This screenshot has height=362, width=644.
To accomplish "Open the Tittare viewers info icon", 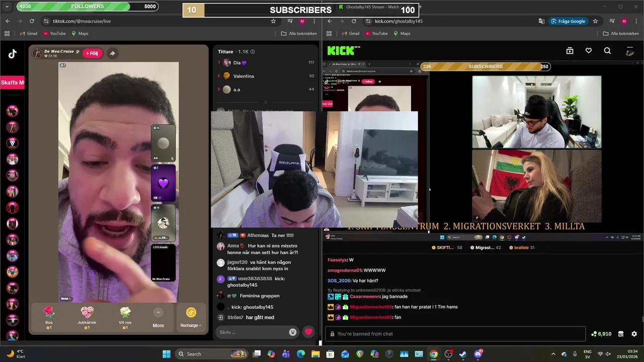I will pos(253,52).
